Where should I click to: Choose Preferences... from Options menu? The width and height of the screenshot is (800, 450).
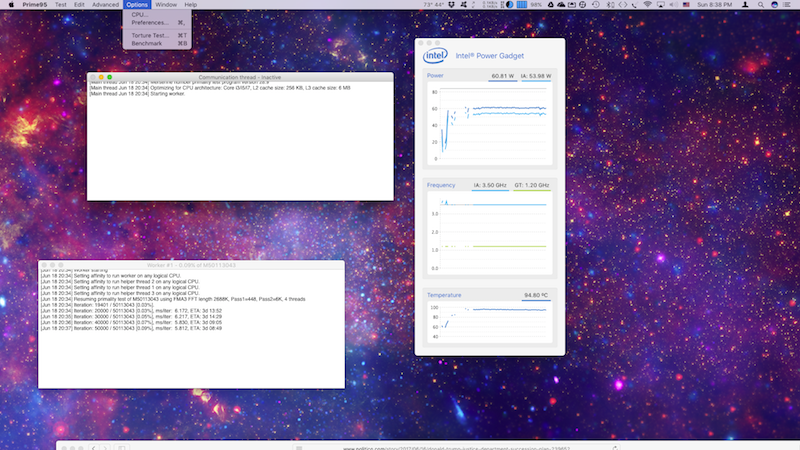pyautogui.click(x=157, y=22)
